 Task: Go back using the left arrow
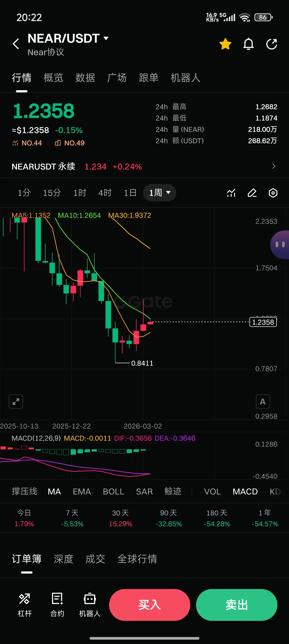coord(16,44)
